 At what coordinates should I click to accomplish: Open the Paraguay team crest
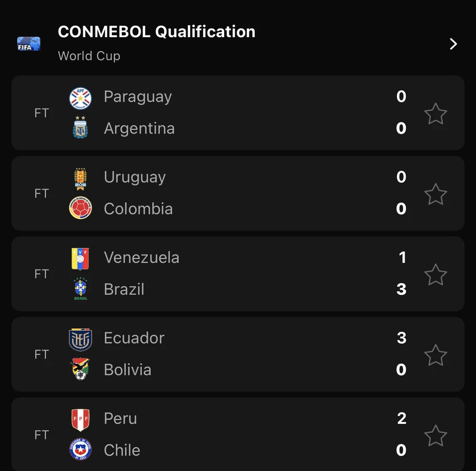pyautogui.click(x=80, y=98)
